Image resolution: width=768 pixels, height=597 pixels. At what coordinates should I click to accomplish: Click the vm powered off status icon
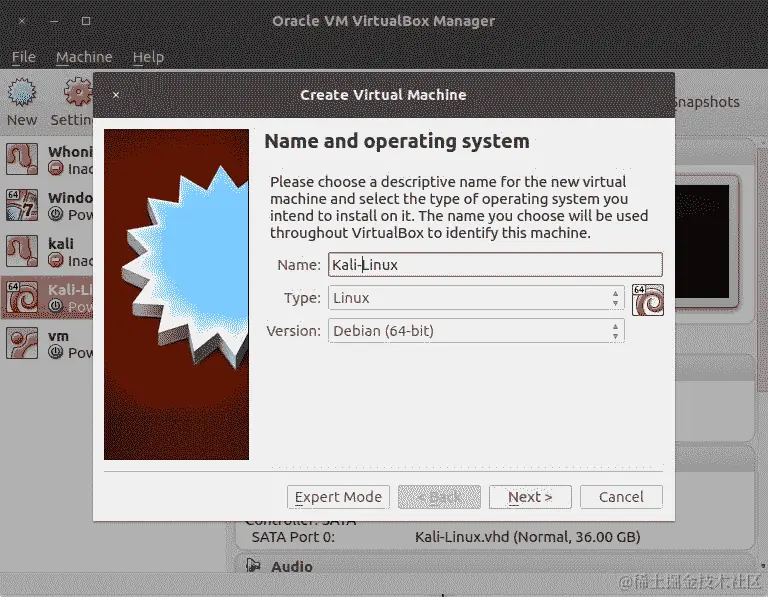point(56,352)
